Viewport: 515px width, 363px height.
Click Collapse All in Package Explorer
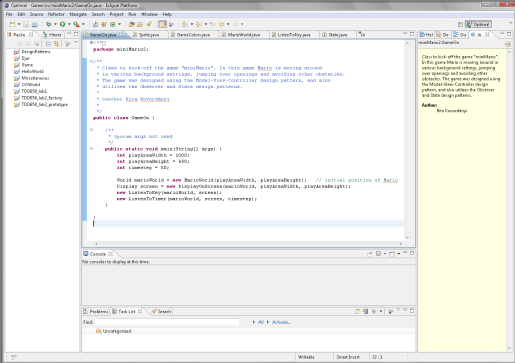(48, 44)
